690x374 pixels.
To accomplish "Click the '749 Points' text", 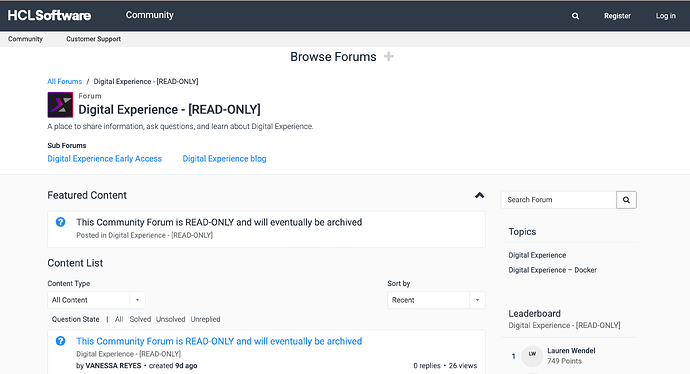I will pyautogui.click(x=565, y=361).
